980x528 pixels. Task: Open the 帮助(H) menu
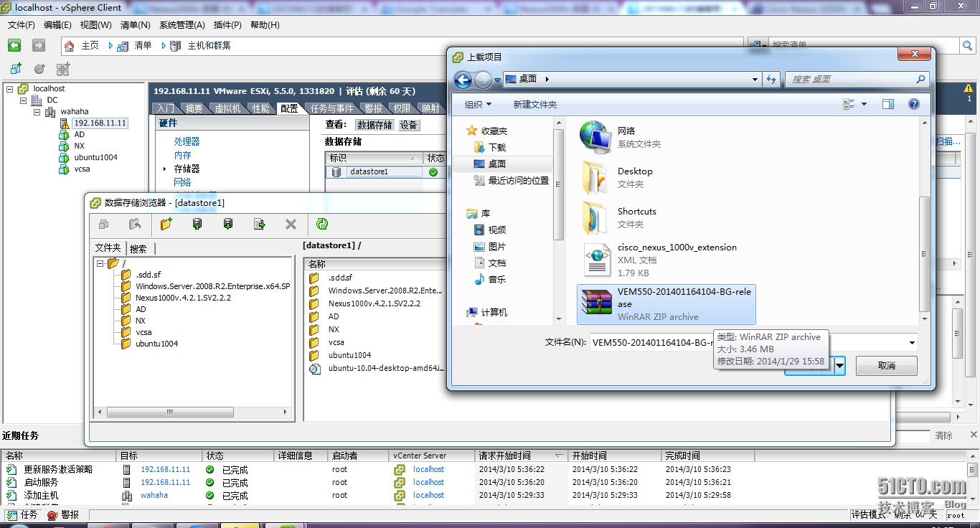click(265, 25)
